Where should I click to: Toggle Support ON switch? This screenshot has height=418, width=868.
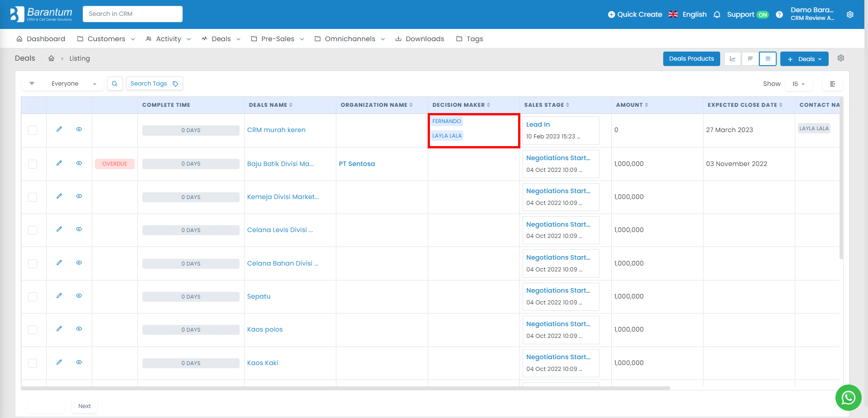tap(763, 15)
